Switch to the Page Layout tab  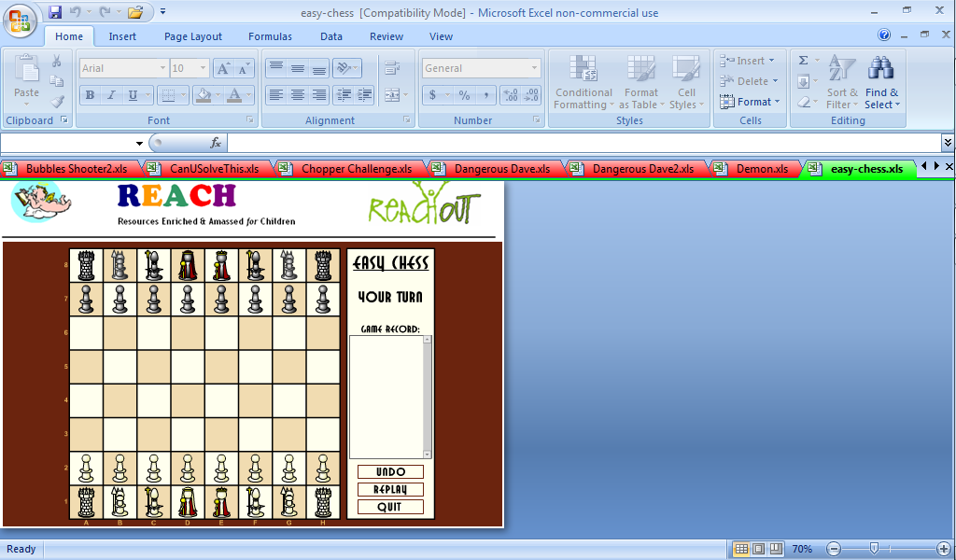coord(193,36)
